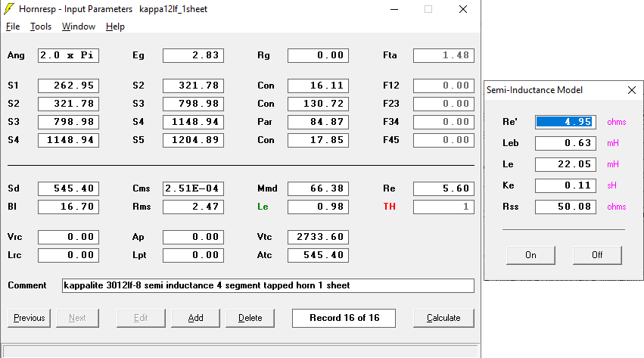Click the Comment text box
This screenshot has width=644, height=358.
coord(268,285)
